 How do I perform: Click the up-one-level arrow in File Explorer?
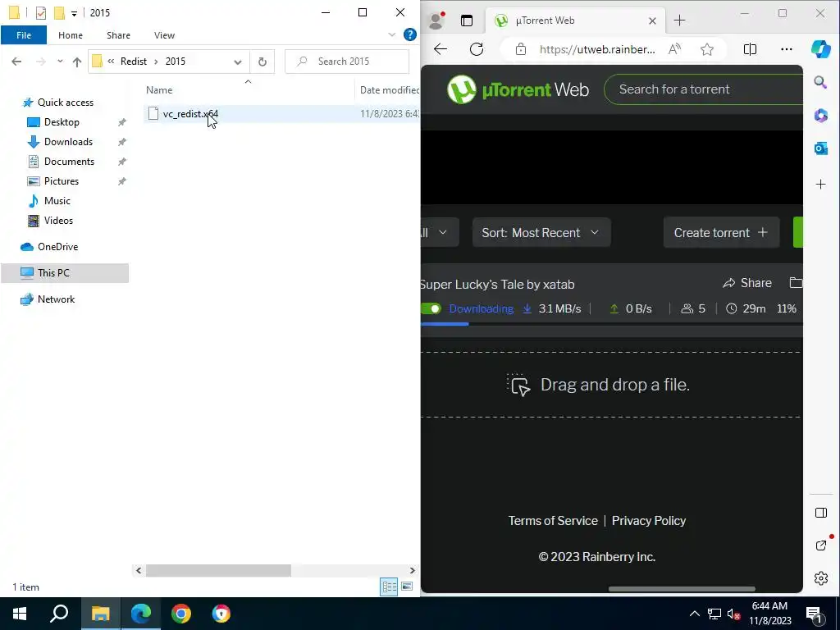(x=76, y=62)
